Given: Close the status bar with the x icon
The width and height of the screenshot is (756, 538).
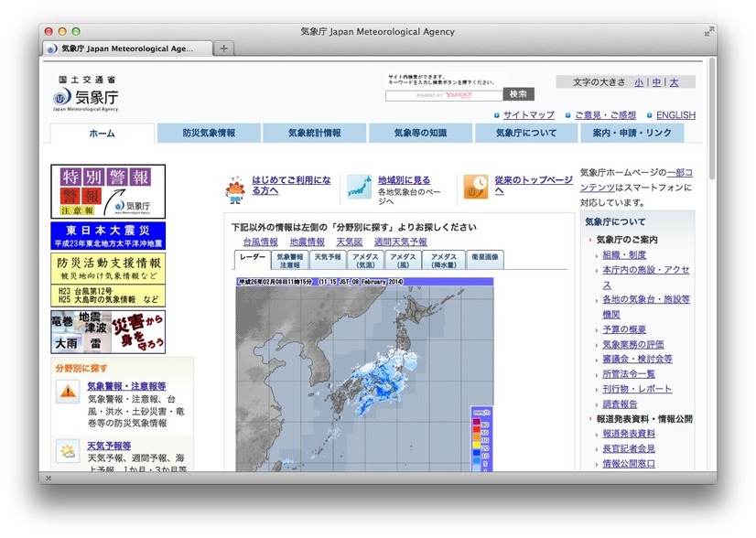Looking at the screenshot, I should click(49, 478).
